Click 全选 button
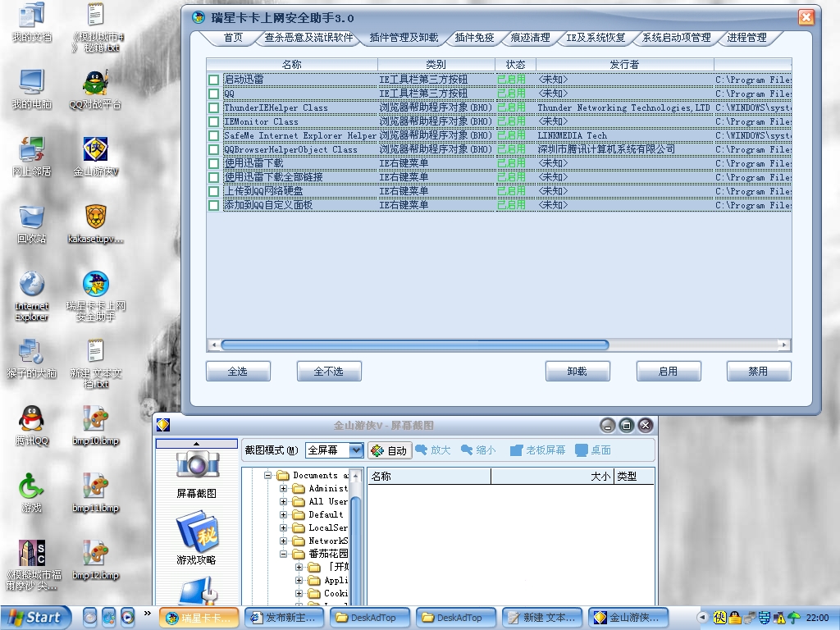 coord(238,372)
